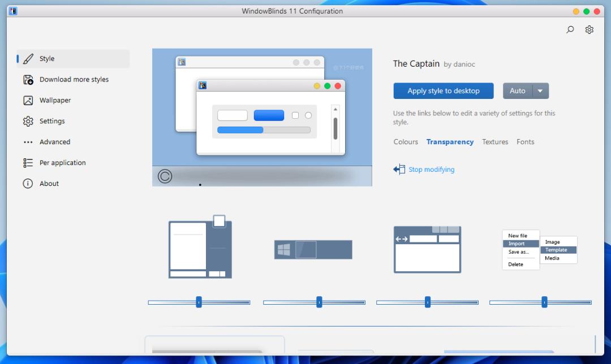The width and height of the screenshot is (611, 364).
Task: Click the search magnifier icon
Action: 570,30
